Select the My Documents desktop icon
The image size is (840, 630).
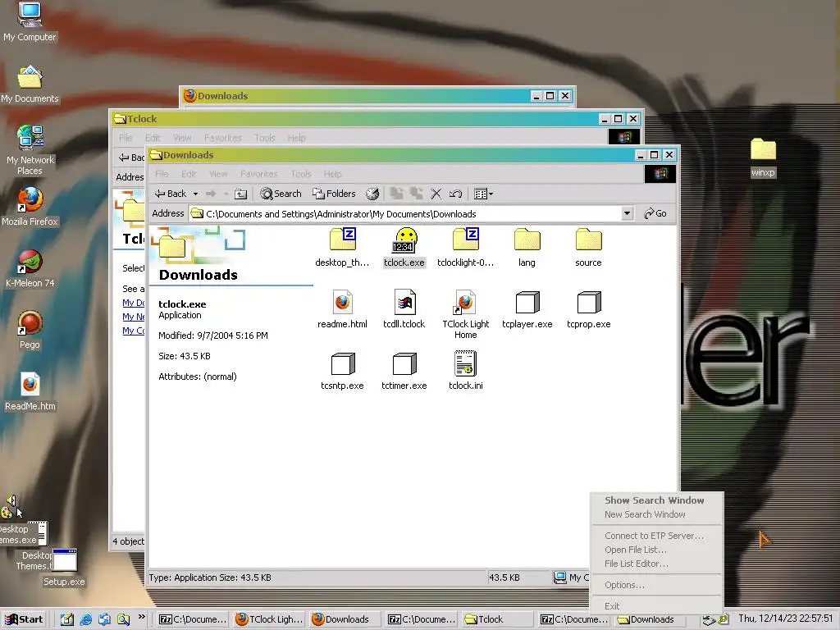coord(30,84)
